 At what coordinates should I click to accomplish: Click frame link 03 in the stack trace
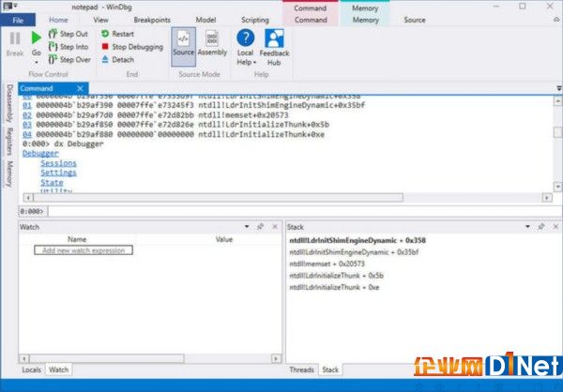point(27,125)
